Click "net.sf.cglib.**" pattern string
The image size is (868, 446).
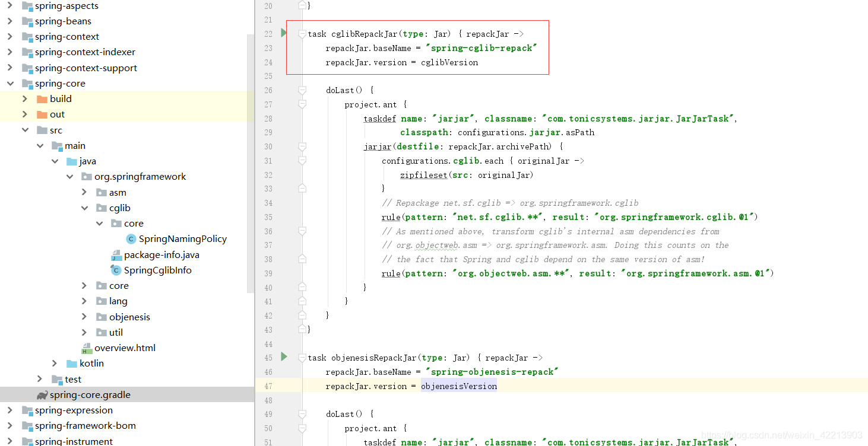click(x=498, y=217)
